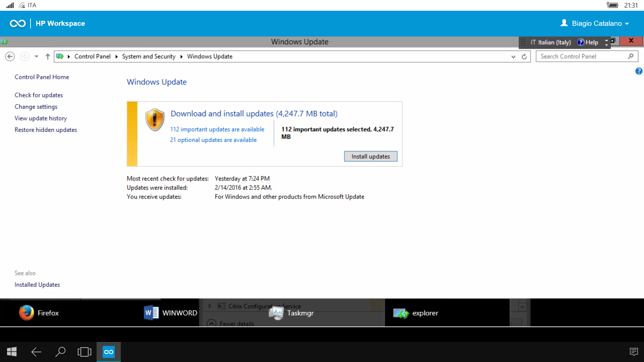
Task: Click the user profile silhouette icon
Action: (x=564, y=23)
